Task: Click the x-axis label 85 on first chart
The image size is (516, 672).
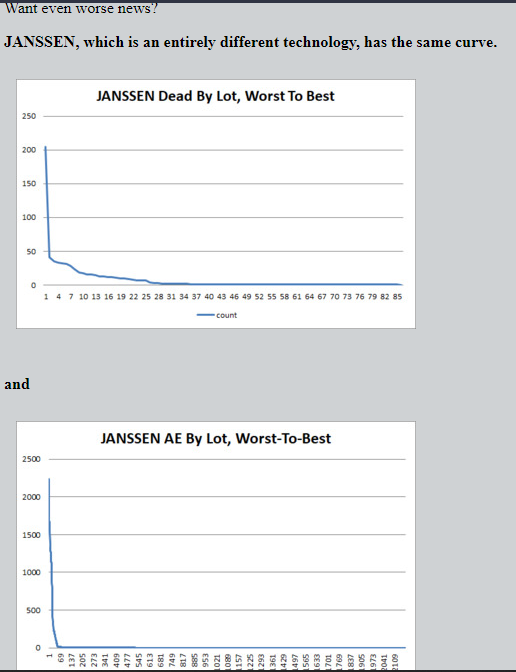Action: (397, 297)
